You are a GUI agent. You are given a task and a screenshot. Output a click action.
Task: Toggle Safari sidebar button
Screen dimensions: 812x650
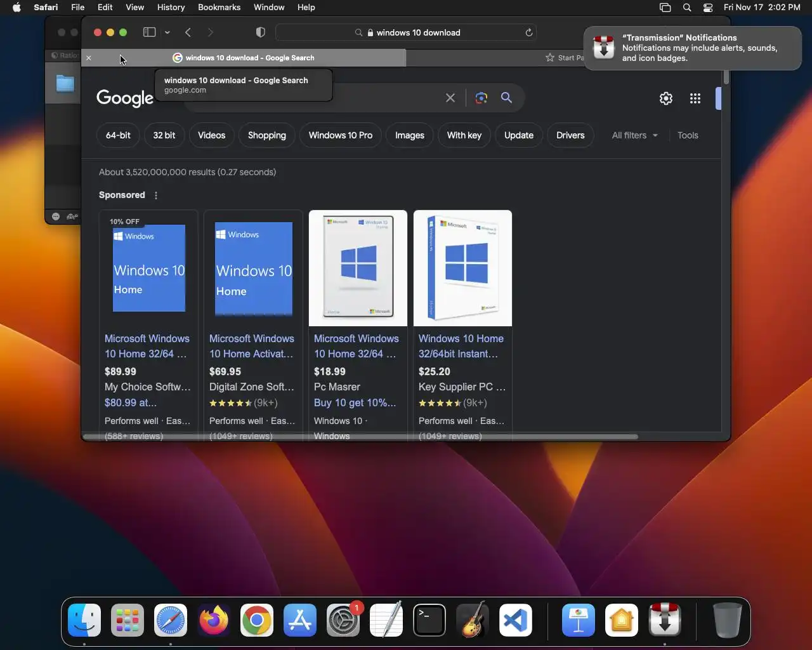coord(150,32)
